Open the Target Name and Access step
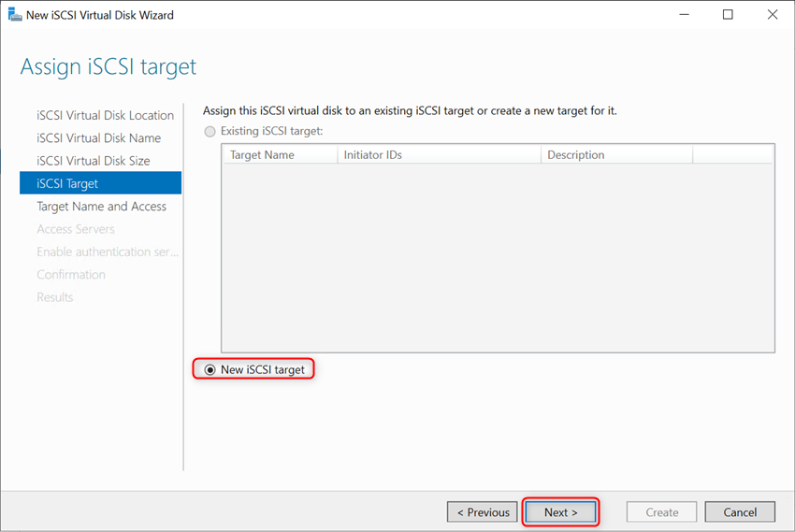The image size is (795, 532). 101,207
